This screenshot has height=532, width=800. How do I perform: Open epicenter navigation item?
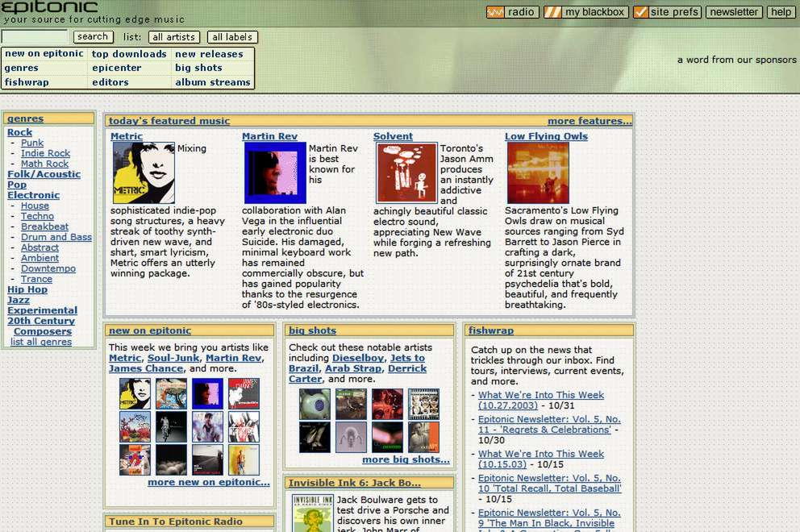[x=117, y=68]
